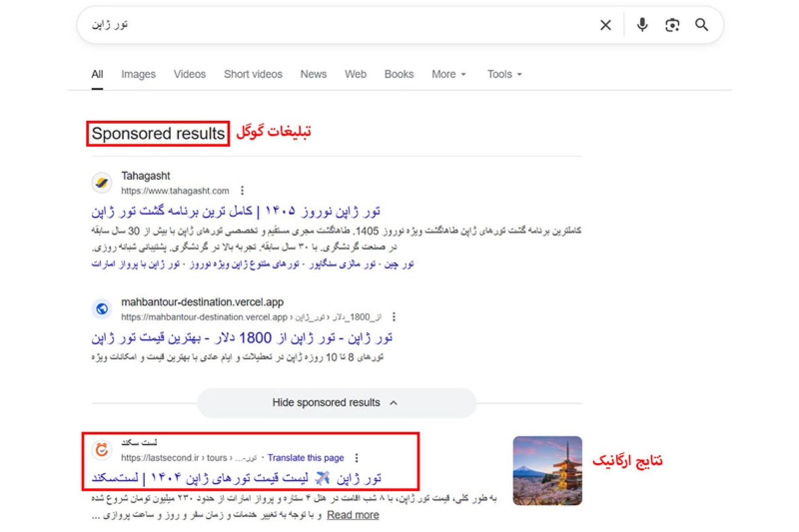Click Read more in the Lastsecond snippet
Image resolution: width=799 pixels, height=532 pixels.
(x=353, y=515)
